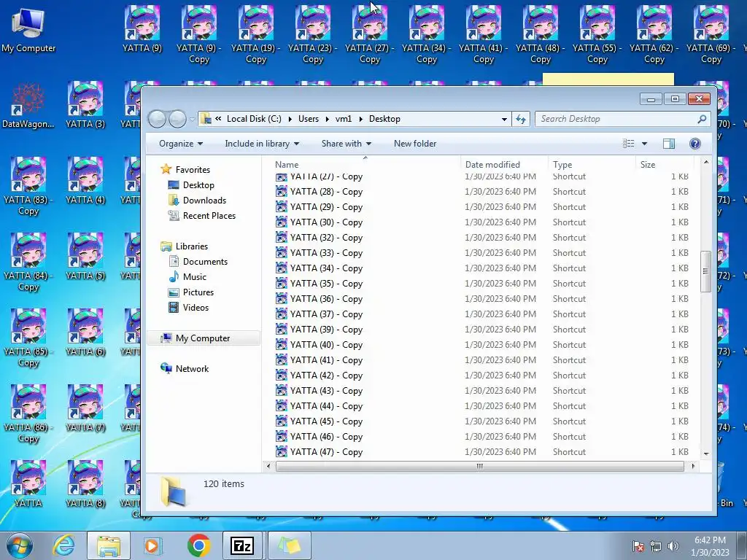The width and height of the screenshot is (747, 560).
Task: Select YATTA (3) desktop shortcut
Action: coord(85,106)
